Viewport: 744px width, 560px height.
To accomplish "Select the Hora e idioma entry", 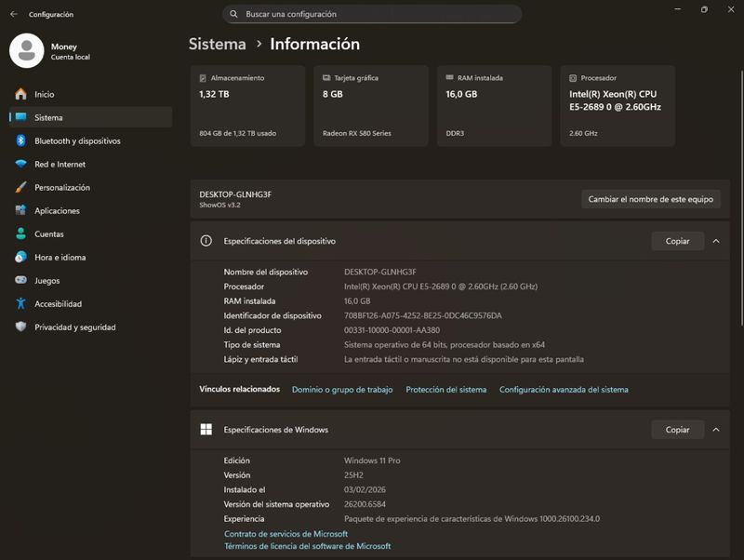I will click(x=90, y=257).
